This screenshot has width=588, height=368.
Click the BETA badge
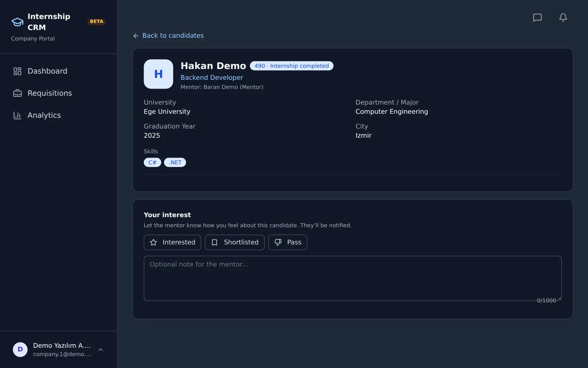click(x=97, y=21)
